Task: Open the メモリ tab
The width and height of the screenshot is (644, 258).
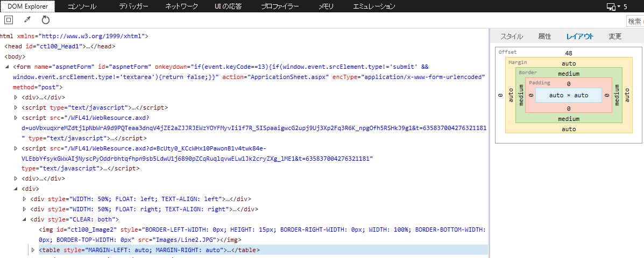Action: [326, 6]
